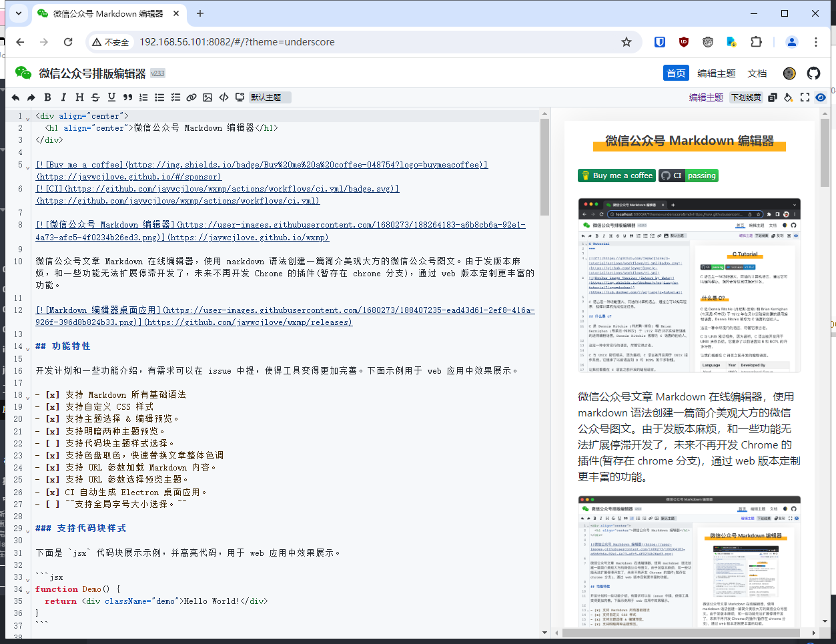Go back to the previous page
The width and height of the screenshot is (836, 644).
point(20,42)
